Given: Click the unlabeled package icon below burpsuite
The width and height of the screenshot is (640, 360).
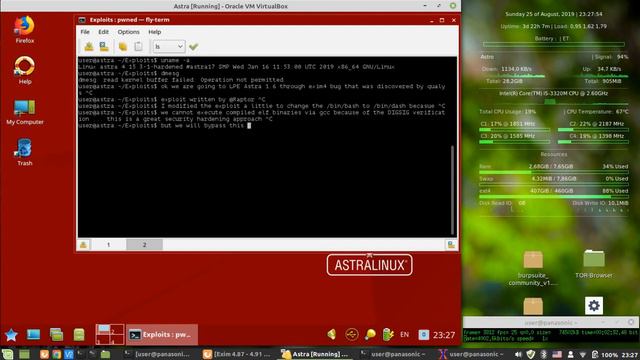Looking at the screenshot, I should click(x=533, y=306).
